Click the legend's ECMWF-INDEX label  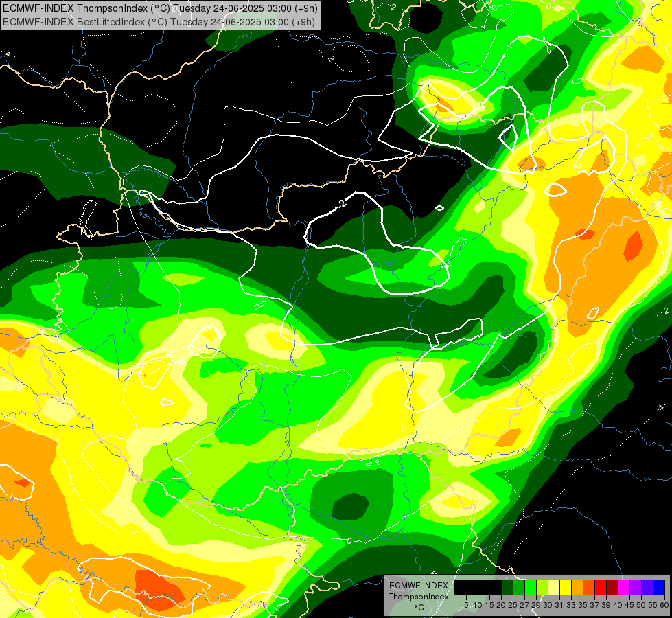(418, 586)
